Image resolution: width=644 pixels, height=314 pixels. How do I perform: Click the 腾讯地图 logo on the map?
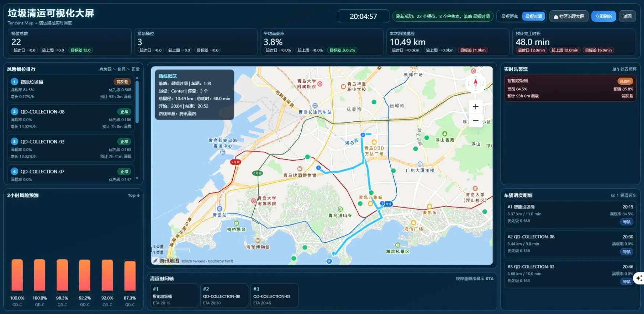166,261
